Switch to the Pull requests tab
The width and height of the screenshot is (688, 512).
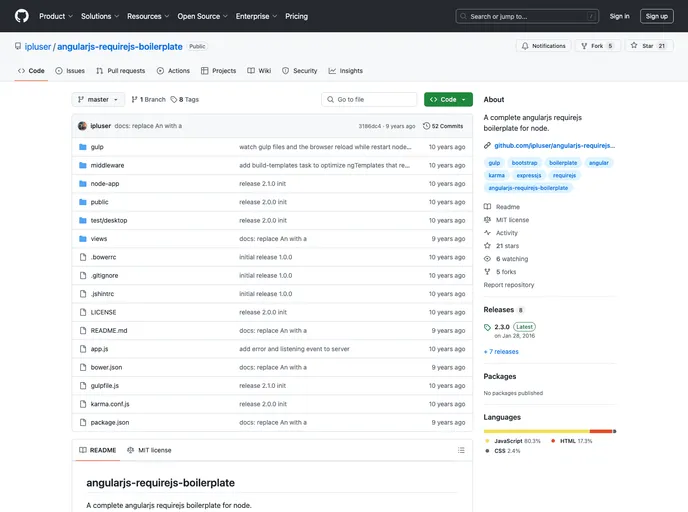(x=121, y=71)
